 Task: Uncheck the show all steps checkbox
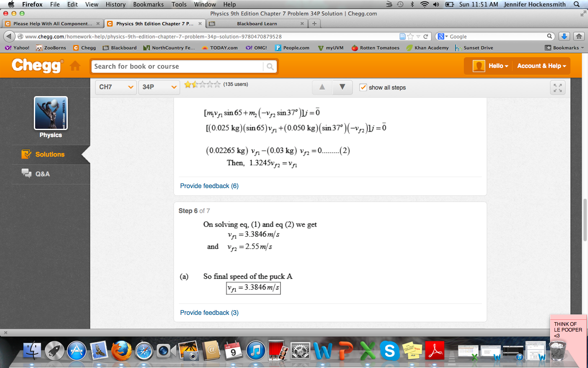pyautogui.click(x=363, y=87)
